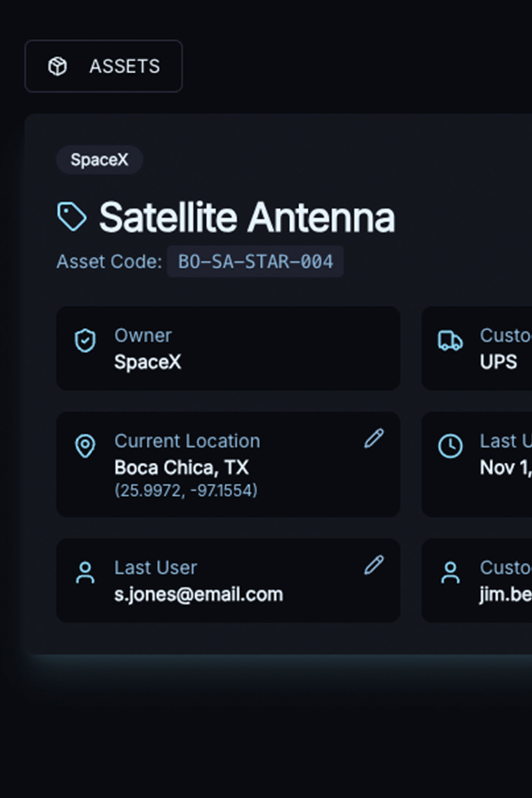The width and height of the screenshot is (532, 798).
Task: Click person icon on jim.be custodian card
Action: (450, 573)
